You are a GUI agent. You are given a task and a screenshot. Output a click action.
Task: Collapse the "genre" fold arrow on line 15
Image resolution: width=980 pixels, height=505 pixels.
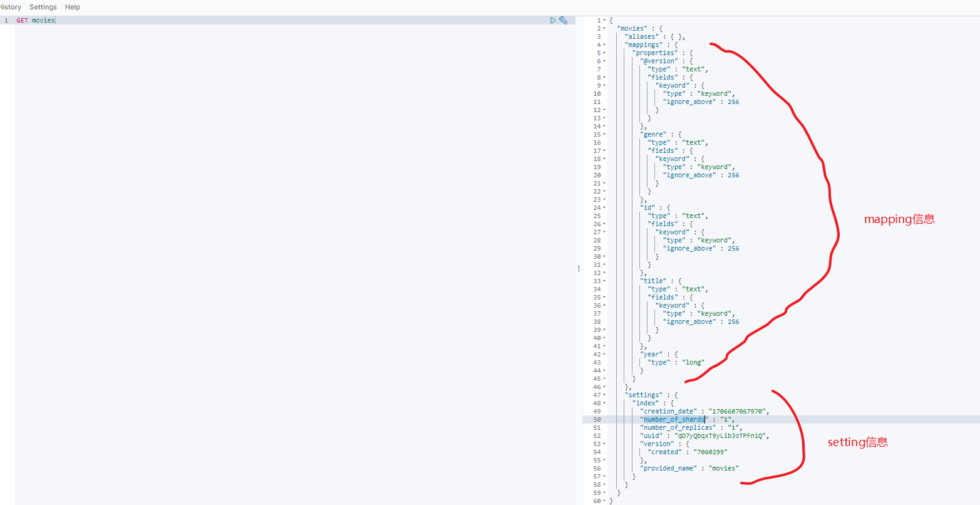(x=604, y=134)
